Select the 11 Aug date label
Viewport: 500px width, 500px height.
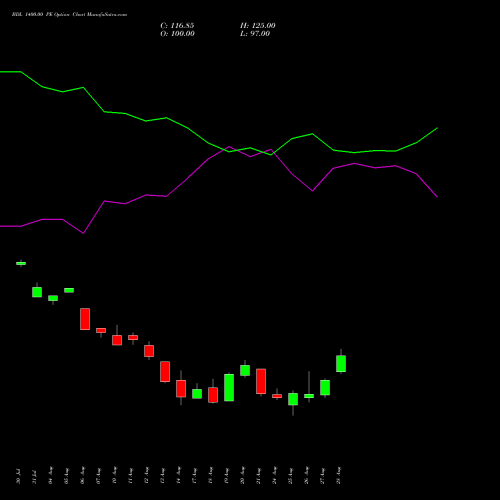click(130, 475)
